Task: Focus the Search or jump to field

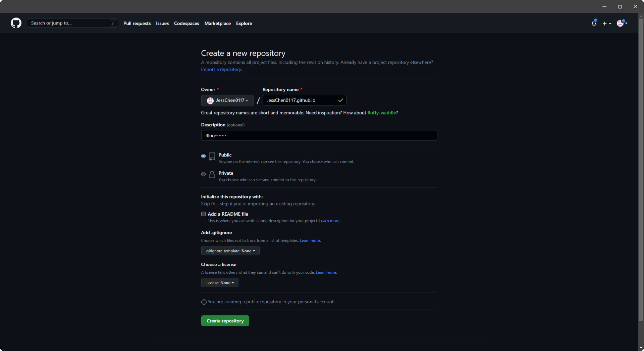Action: 72,23
